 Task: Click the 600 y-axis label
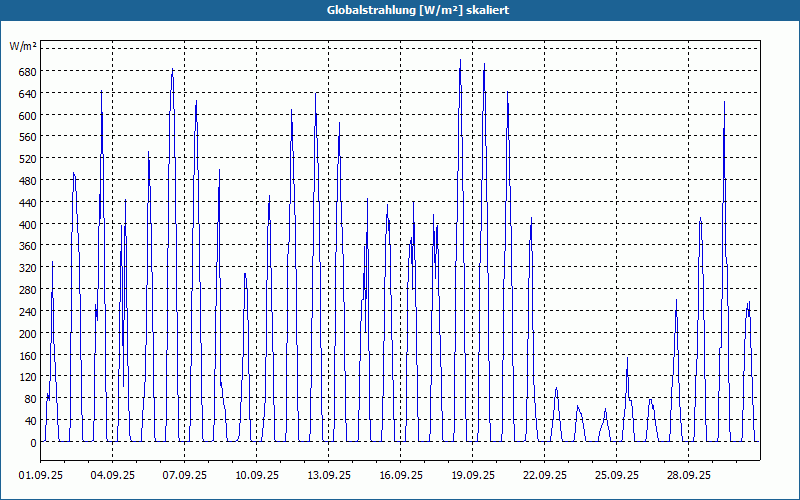coord(28,116)
